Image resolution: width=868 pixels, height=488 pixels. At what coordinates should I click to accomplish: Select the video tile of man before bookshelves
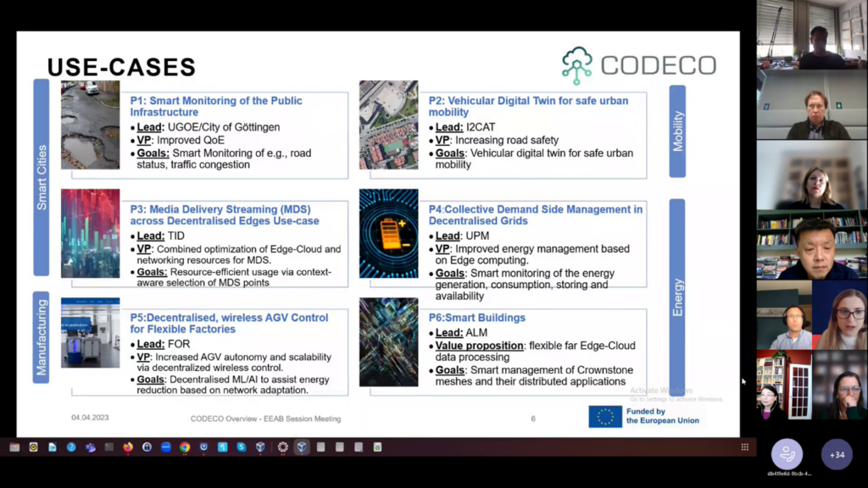(812, 245)
